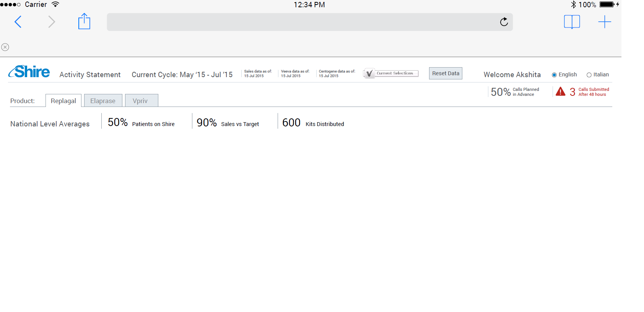This screenshot has width=644, height=312.
Task: Tap the Wi-Fi status icon
Action: [55, 5]
